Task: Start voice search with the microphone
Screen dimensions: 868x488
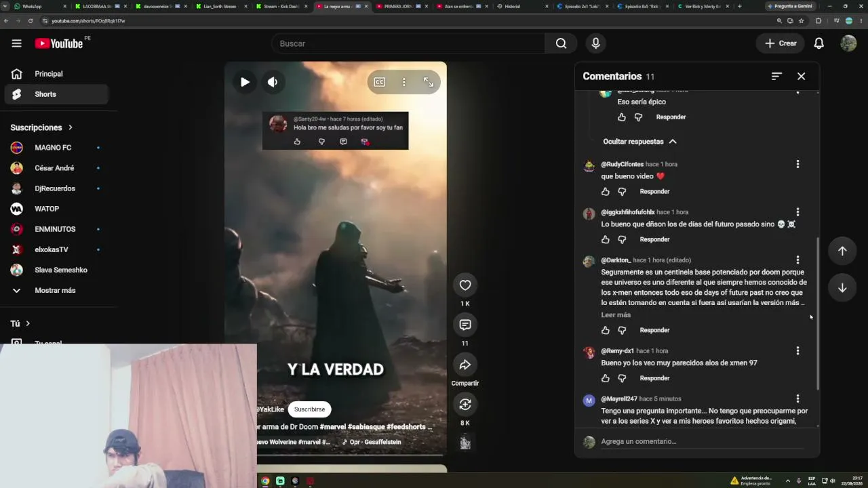Action: click(x=595, y=43)
